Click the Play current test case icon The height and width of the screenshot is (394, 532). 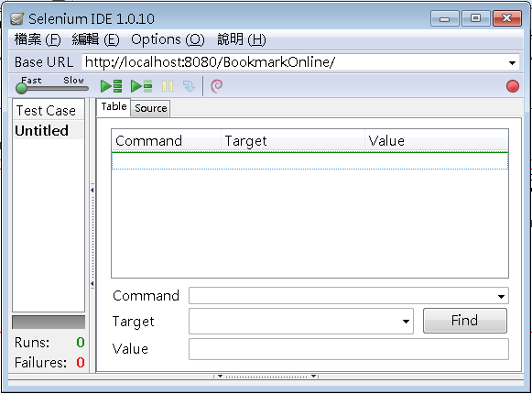(142, 86)
